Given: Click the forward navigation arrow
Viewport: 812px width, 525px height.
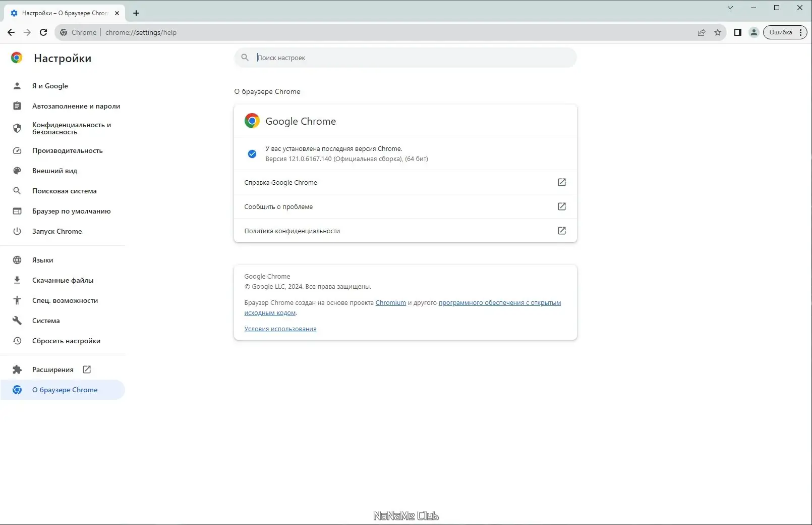Looking at the screenshot, I should pyautogui.click(x=27, y=32).
